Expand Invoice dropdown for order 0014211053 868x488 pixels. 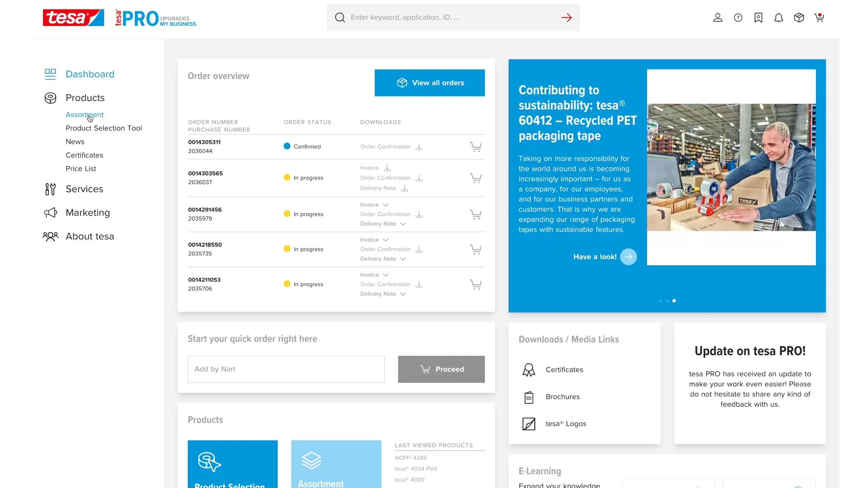click(385, 275)
